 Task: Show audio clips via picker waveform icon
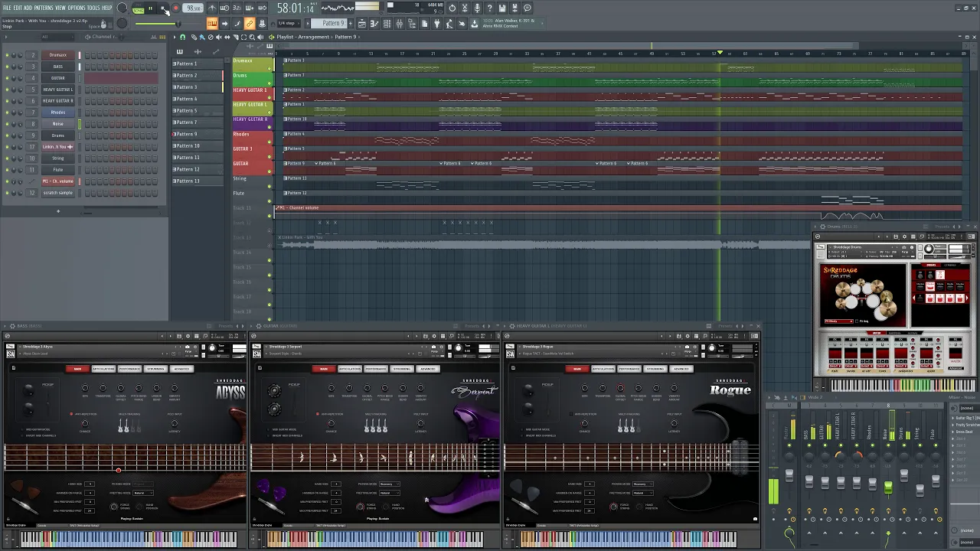click(198, 51)
